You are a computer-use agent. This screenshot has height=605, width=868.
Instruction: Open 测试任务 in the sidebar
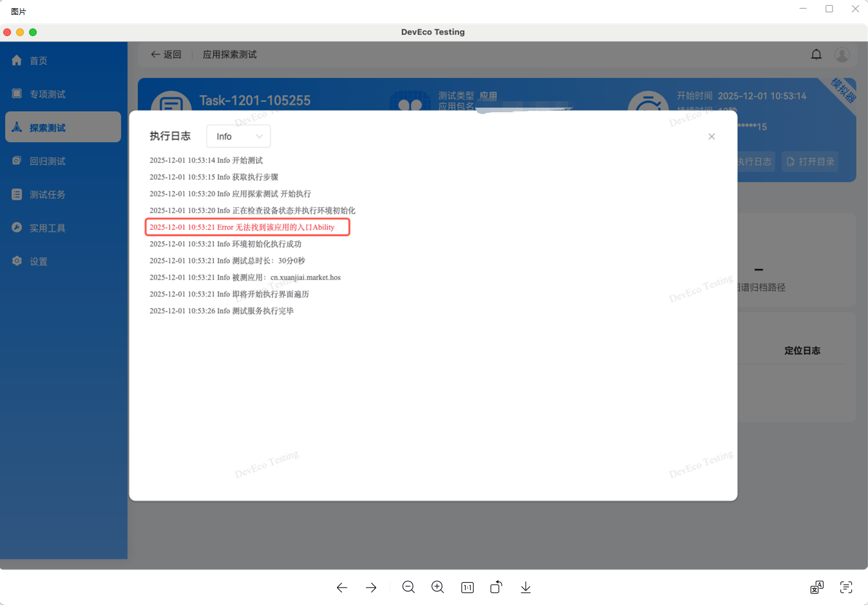pyautogui.click(x=47, y=195)
